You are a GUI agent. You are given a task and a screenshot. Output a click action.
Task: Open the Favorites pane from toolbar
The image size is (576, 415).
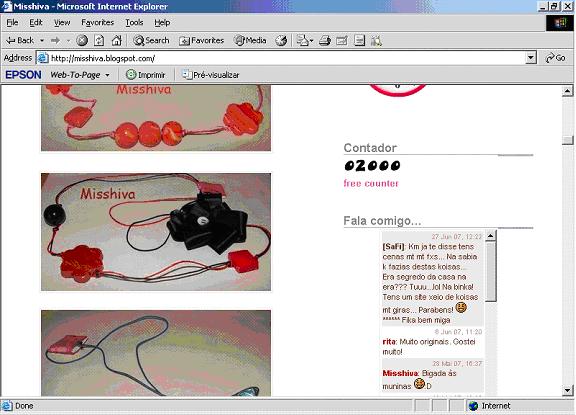click(x=201, y=40)
